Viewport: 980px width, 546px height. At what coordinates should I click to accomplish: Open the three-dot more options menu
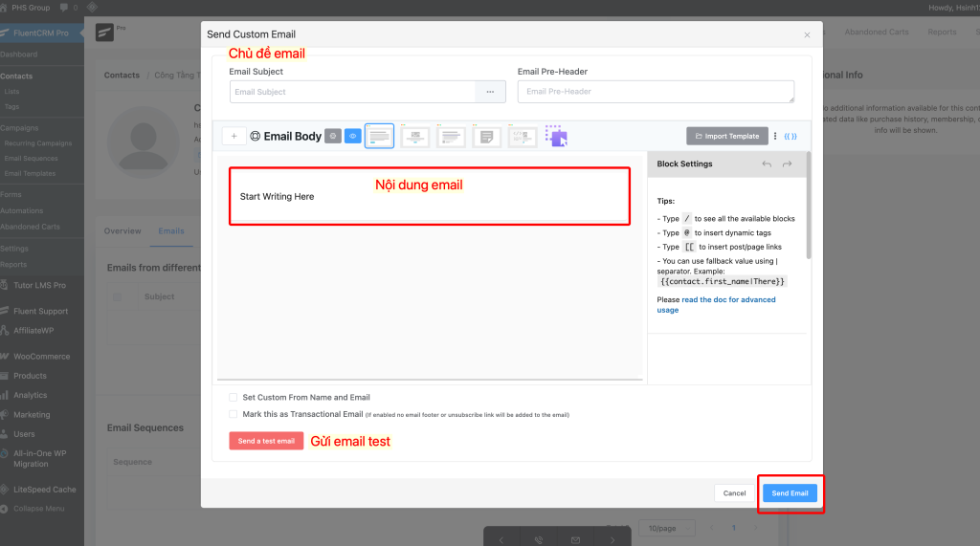click(775, 137)
